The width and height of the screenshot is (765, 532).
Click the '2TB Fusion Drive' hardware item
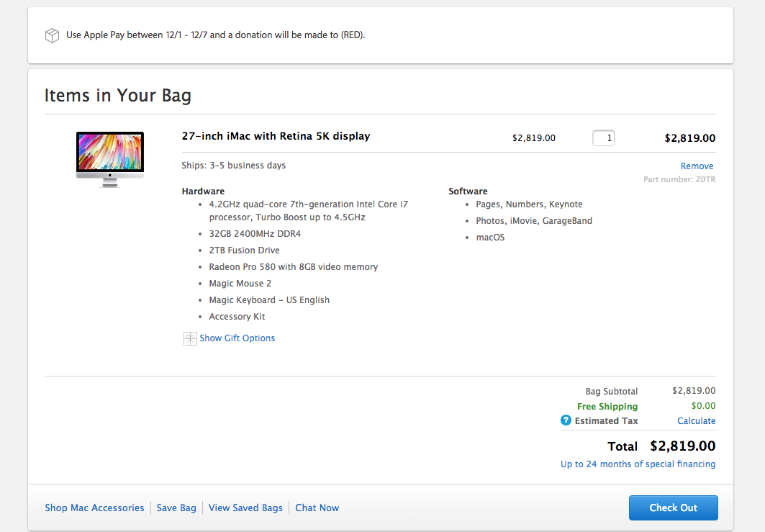(245, 251)
